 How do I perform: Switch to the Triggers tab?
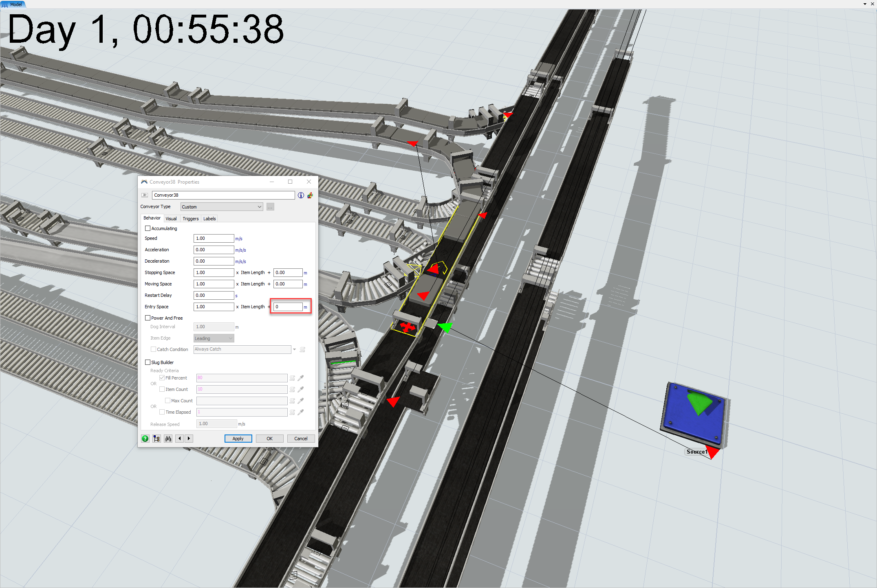click(x=190, y=219)
